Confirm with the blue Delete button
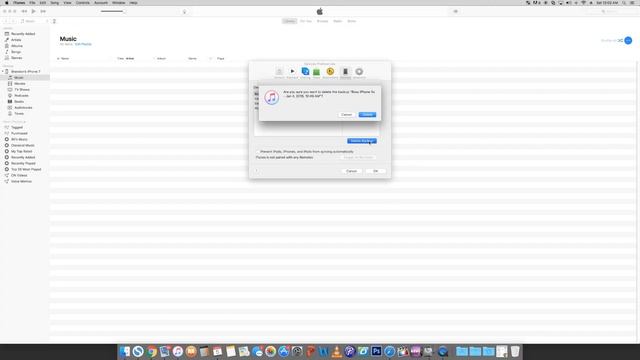This screenshot has height=360, width=640. tap(367, 115)
